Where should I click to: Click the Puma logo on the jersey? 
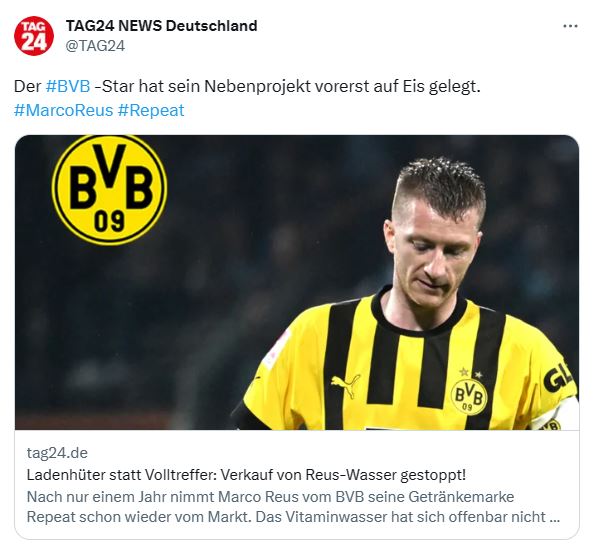(345, 385)
